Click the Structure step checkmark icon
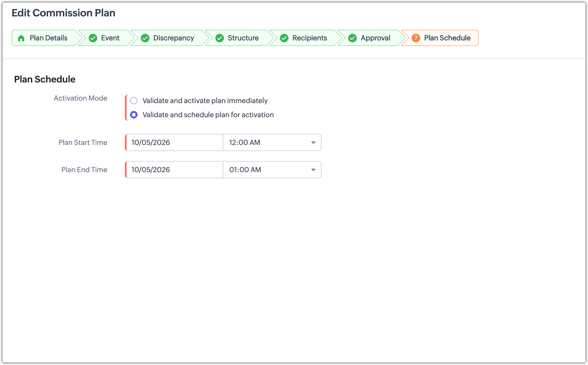588x365 pixels. [x=220, y=38]
